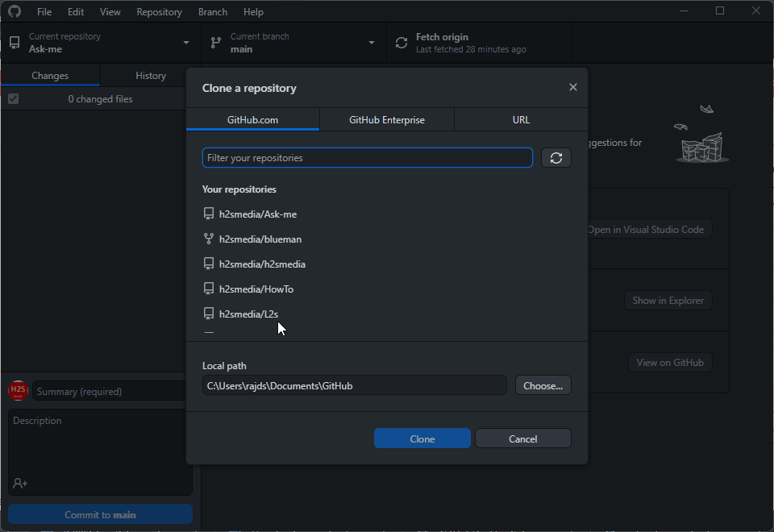
Task: Click the GitHub logo in the title bar
Action: click(x=14, y=11)
